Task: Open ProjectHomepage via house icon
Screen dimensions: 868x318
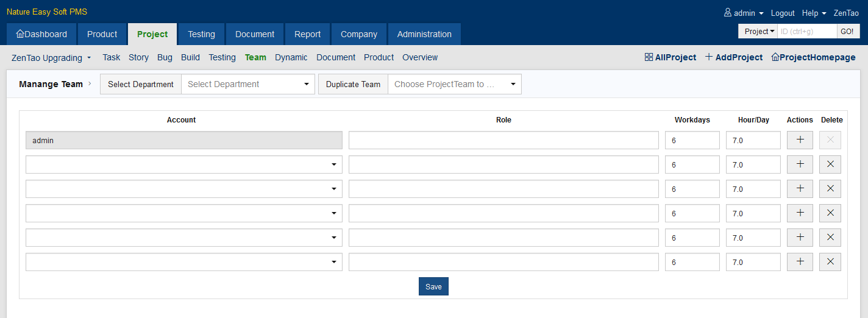Action: point(813,57)
